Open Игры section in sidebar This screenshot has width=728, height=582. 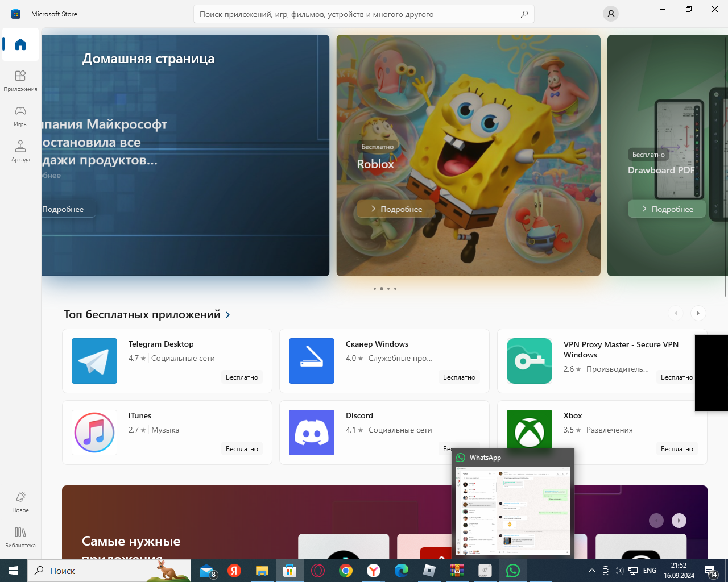point(20,116)
